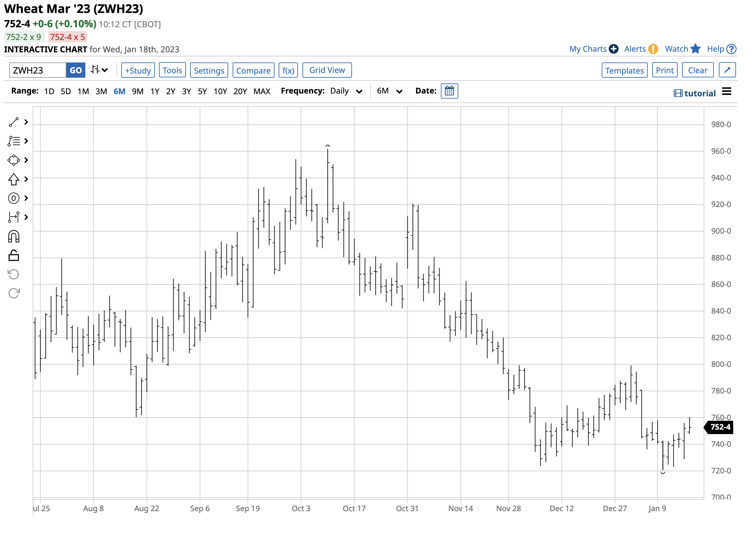Open the bar type chart style dropdown

tap(99, 70)
